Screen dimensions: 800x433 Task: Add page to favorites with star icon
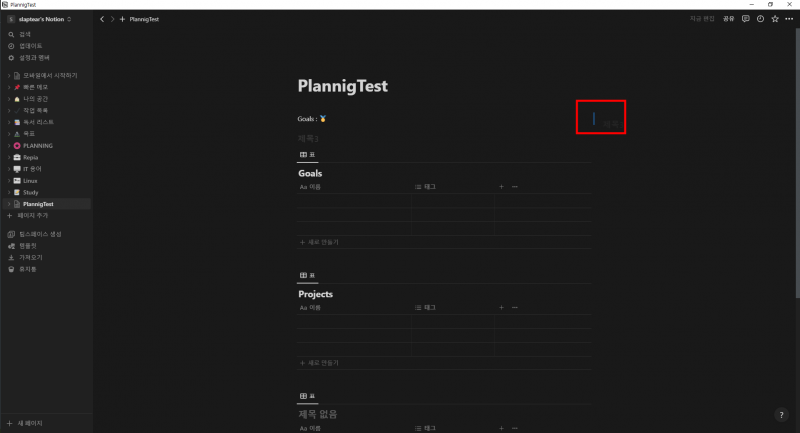point(775,19)
